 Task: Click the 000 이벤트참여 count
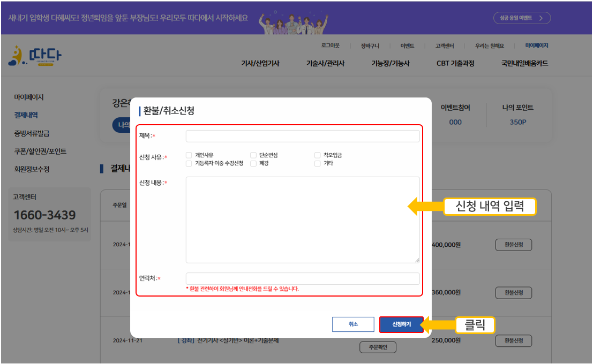tap(455, 122)
